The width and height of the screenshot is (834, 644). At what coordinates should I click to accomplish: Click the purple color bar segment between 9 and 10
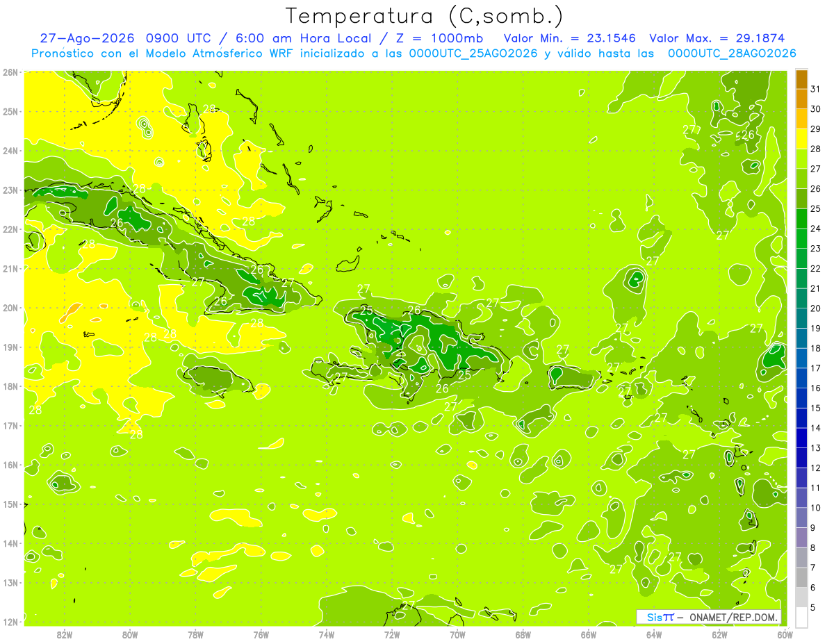pyautogui.click(x=801, y=517)
